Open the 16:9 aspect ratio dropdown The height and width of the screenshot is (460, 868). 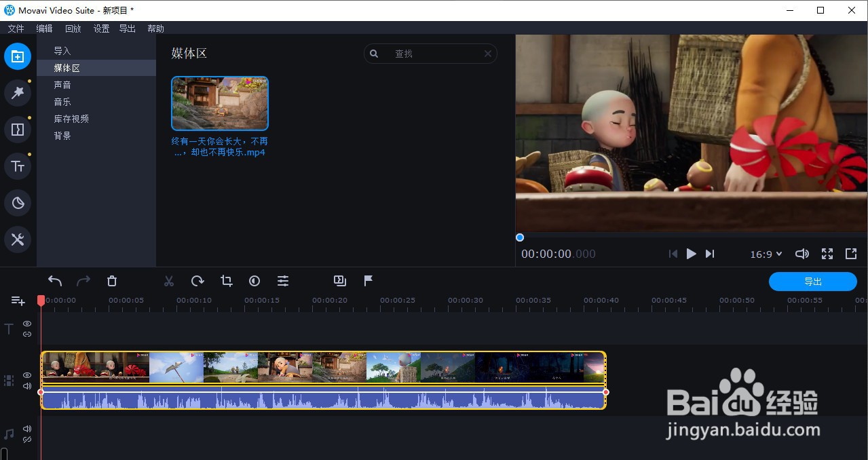[766, 254]
